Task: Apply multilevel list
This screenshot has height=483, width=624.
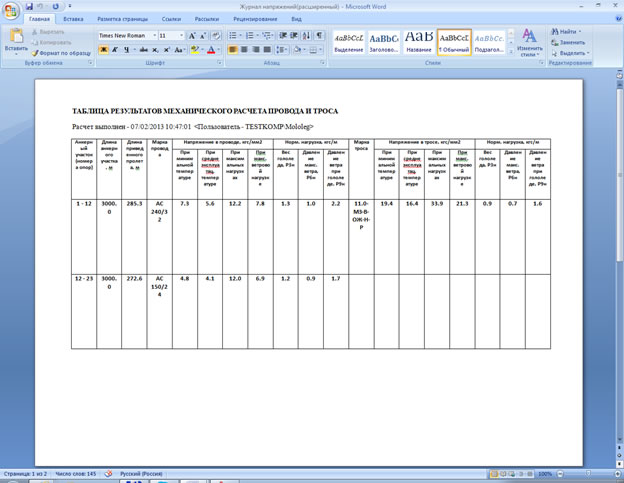Action: pyautogui.click(x=268, y=36)
